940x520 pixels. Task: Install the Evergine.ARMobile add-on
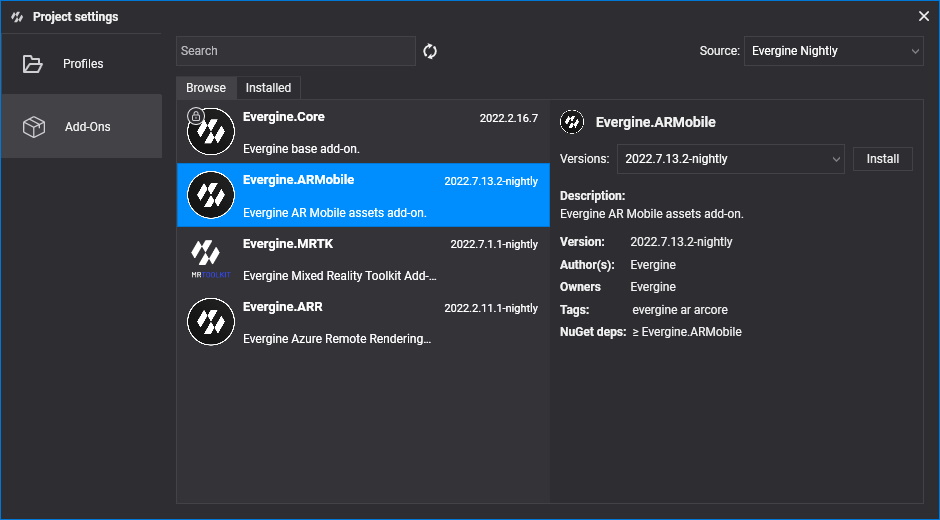[x=882, y=159]
